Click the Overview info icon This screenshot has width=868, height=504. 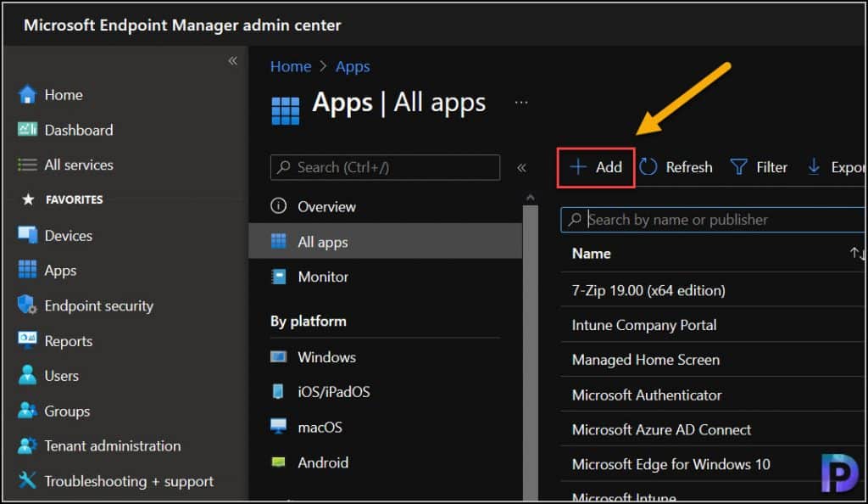click(x=278, y=206)
